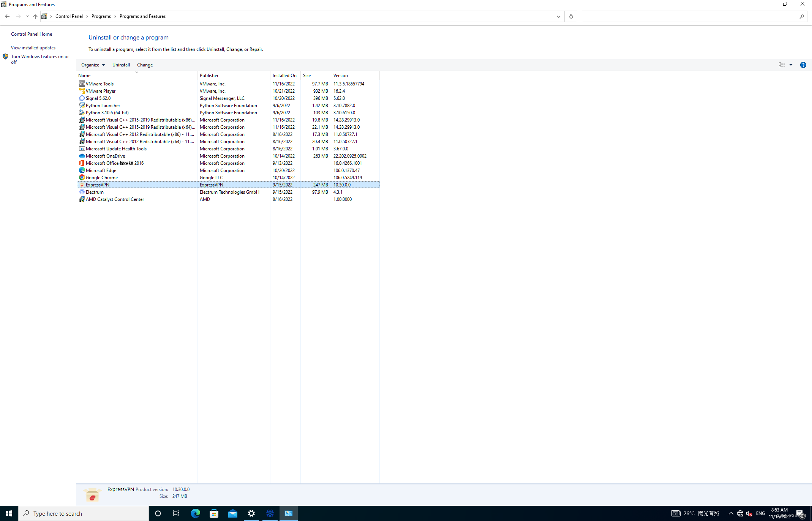The image size is (812, 521).
Task: Click the Help question mark icon
Action: point(803,65)
